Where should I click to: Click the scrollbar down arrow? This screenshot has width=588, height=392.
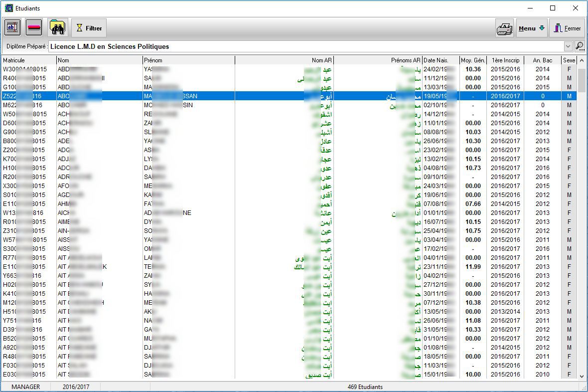pos(582,376)
